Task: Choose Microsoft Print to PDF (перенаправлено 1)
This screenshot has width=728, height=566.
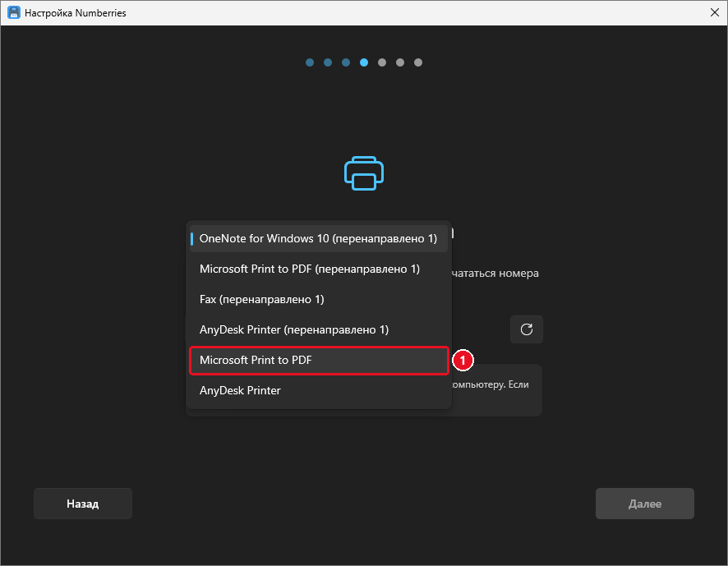Action: coord(319,269)
